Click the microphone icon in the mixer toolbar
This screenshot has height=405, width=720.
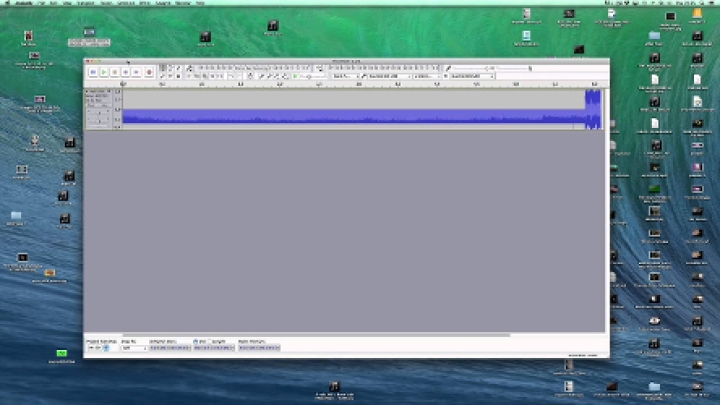tap(448, 68)
